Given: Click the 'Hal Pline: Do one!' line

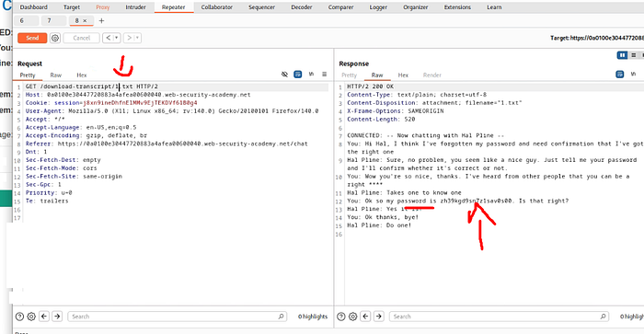Looking at the screenshot, I should coord(379,225).
